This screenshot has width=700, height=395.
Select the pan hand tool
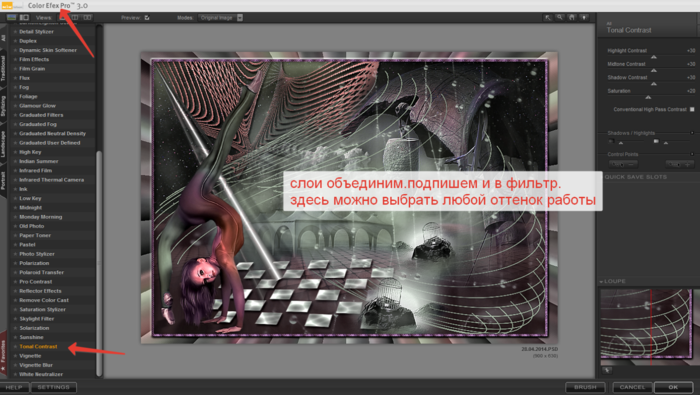coord(571,17)
